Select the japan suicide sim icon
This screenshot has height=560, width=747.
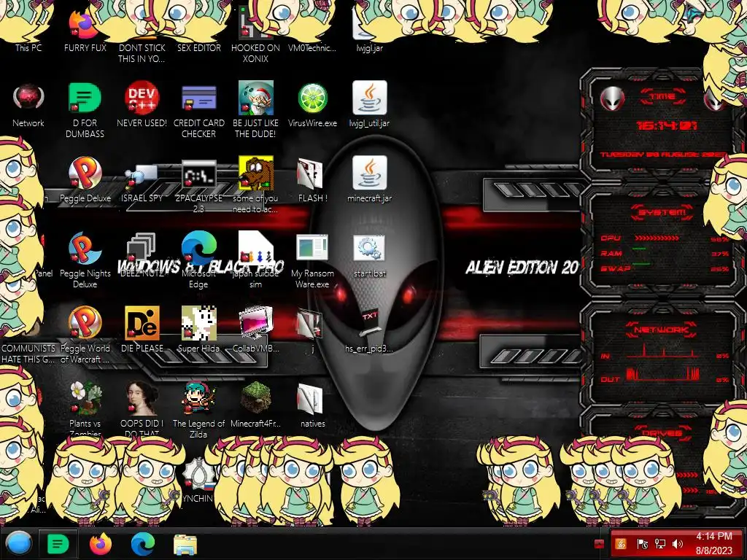[x=255, y=260]
